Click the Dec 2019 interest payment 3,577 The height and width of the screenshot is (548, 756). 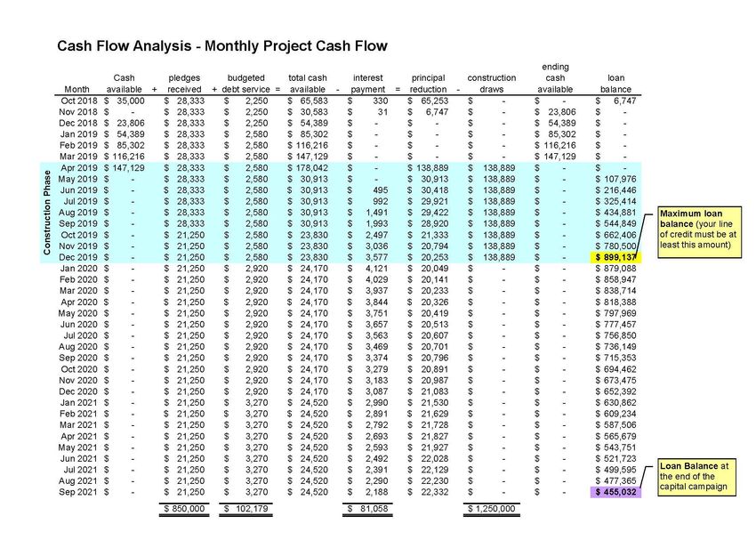pyautogui.click(x=376, y=257)
